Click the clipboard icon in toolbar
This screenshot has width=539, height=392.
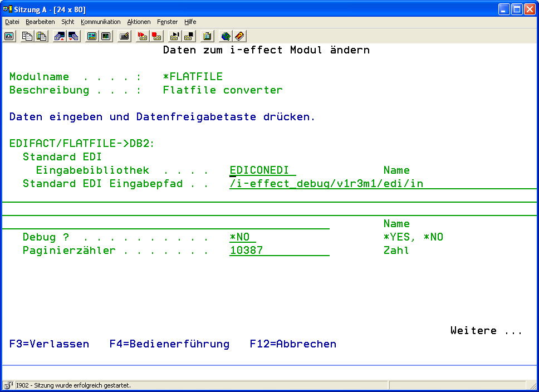(x=207, y=36)
